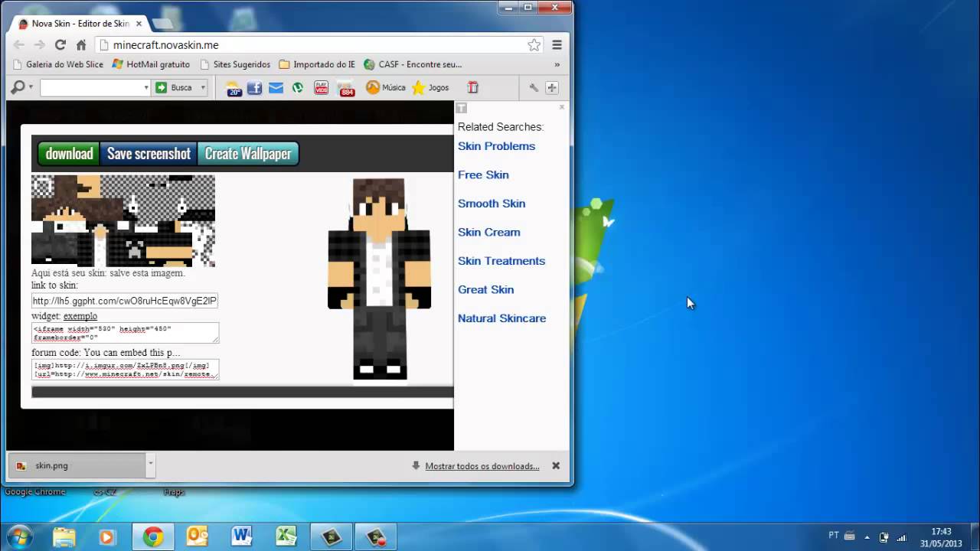Expand the toolbar search field dropdown

click(x=146, y=88)
